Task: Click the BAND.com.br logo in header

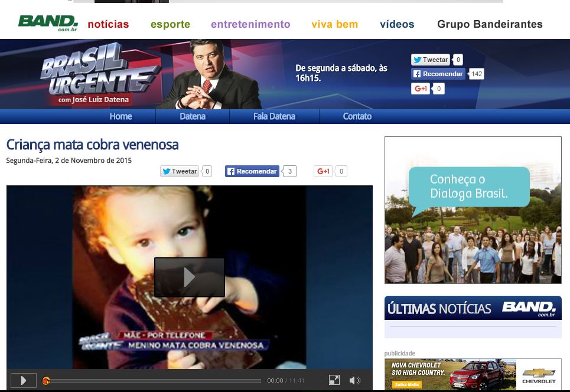Action: pyautogui.click(x=48, y=24)
